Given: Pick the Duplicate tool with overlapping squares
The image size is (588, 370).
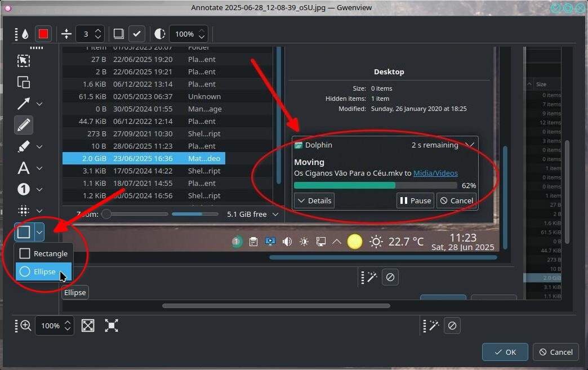Looking at the screenshot, I should [24, 82].
